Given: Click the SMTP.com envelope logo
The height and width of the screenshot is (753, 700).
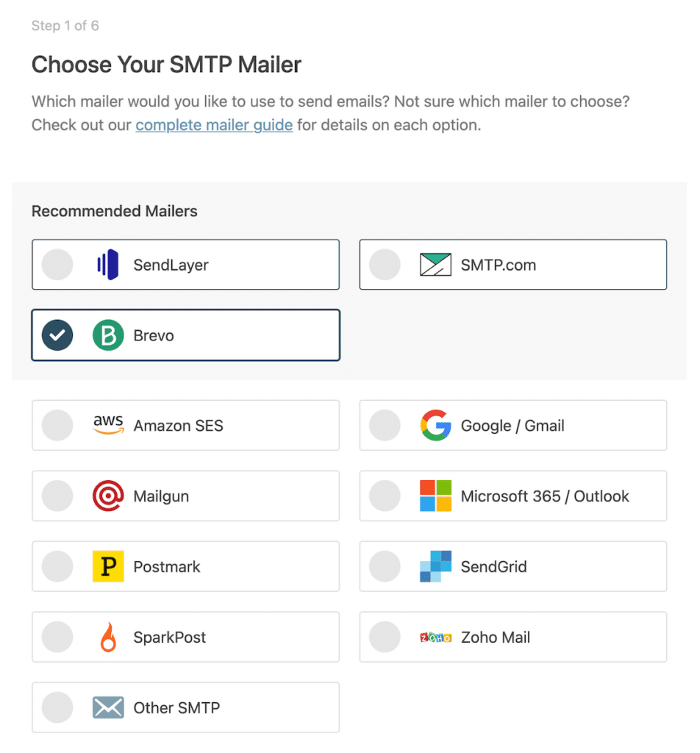Looking at the screenshot, I should click(x=437, y=264).
